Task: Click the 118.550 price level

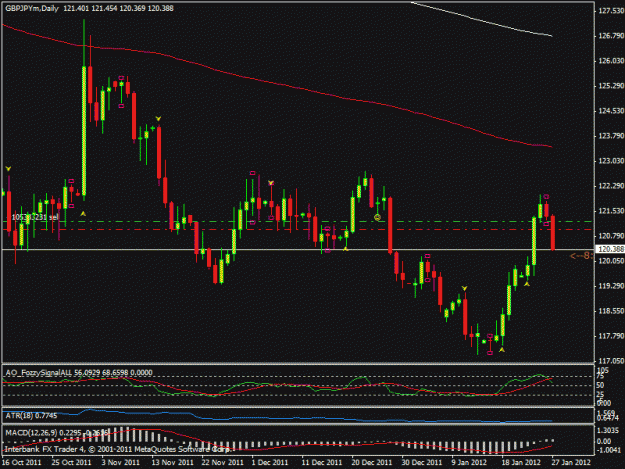Action: 611,311
